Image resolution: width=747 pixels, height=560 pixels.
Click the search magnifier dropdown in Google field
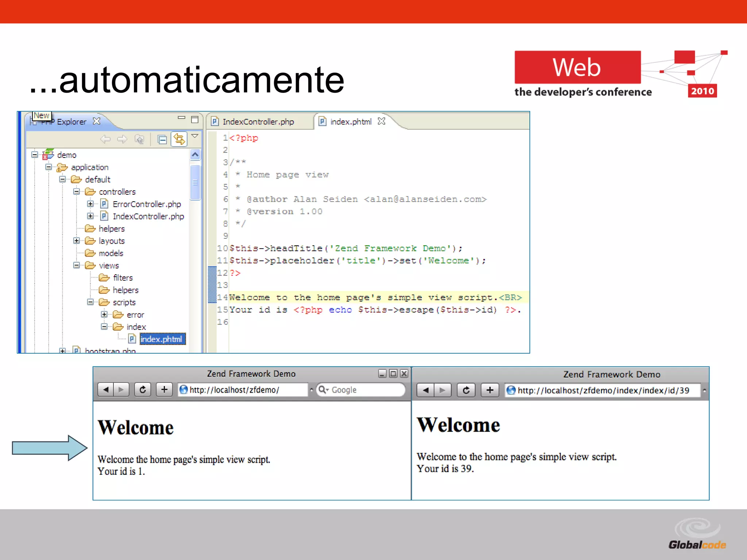[x=324, y=390]
